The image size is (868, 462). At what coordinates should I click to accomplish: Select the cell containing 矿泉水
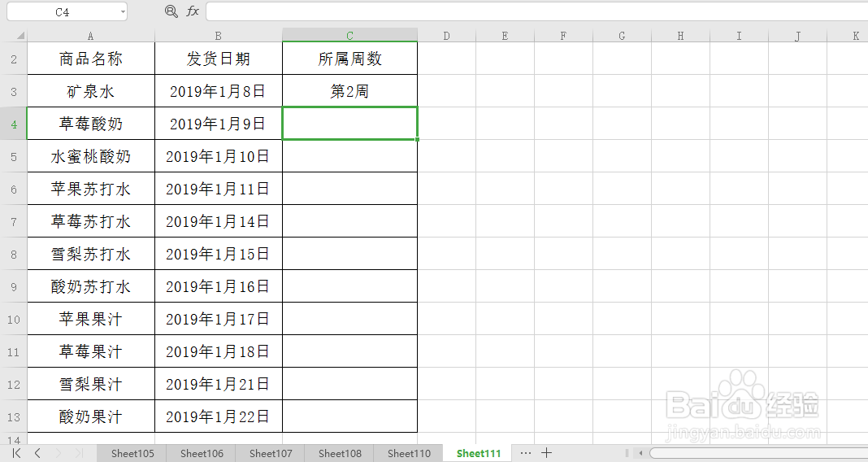[x=91, y=91]
